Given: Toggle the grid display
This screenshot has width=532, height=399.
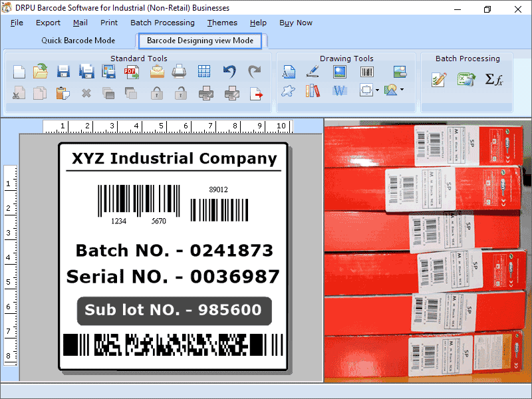Looking at the screenshot, I should (x=202, y=71).
